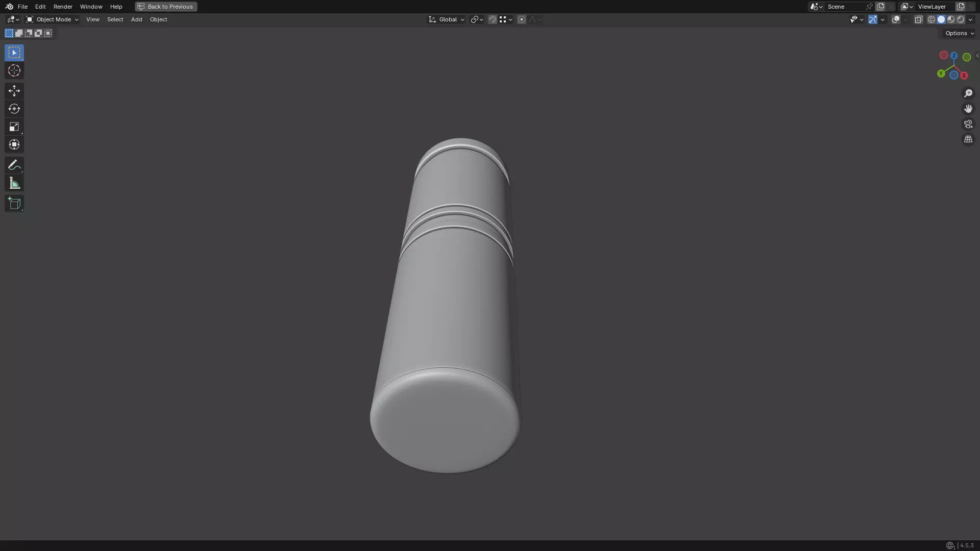Click the Y axis on navigation gizmo
Screen dimensions: 980x551
point(941,73)
